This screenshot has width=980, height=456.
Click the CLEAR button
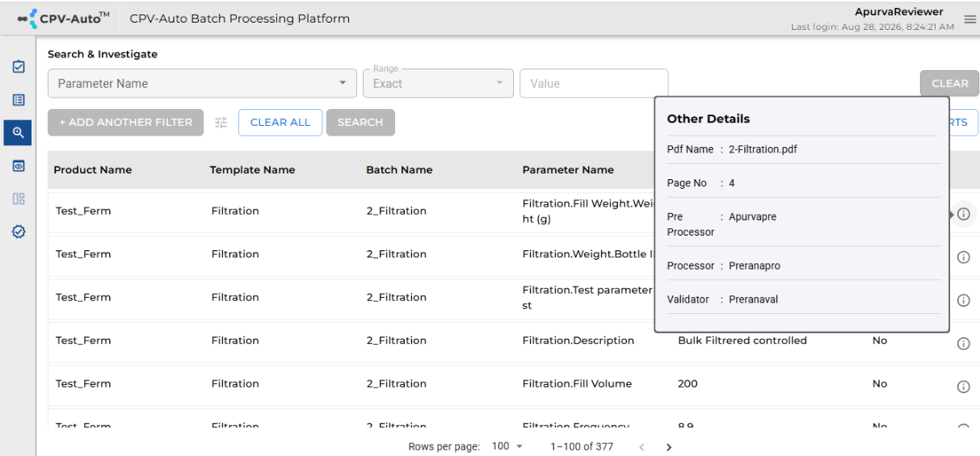949,83
